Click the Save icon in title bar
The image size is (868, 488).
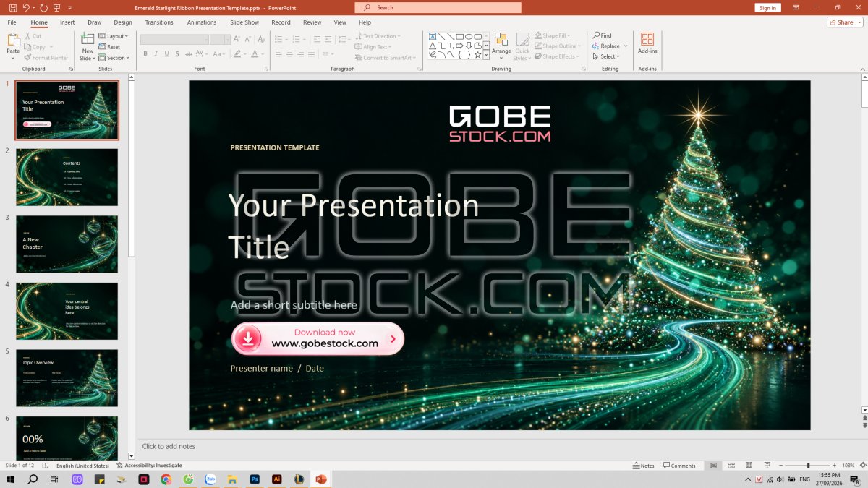point(13,7)
